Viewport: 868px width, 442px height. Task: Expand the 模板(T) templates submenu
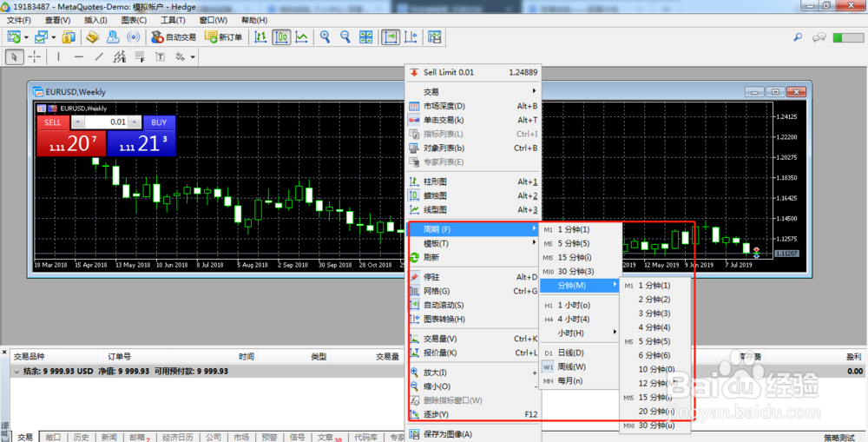pyautogui.click(x=473, y=244)
